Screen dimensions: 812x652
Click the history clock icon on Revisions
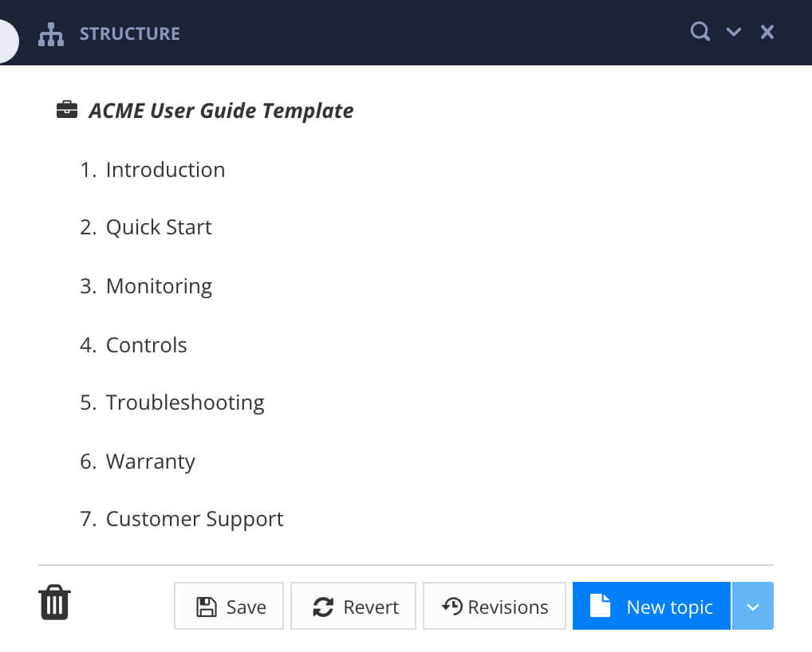pyautogui.click(x=455, y=607)
